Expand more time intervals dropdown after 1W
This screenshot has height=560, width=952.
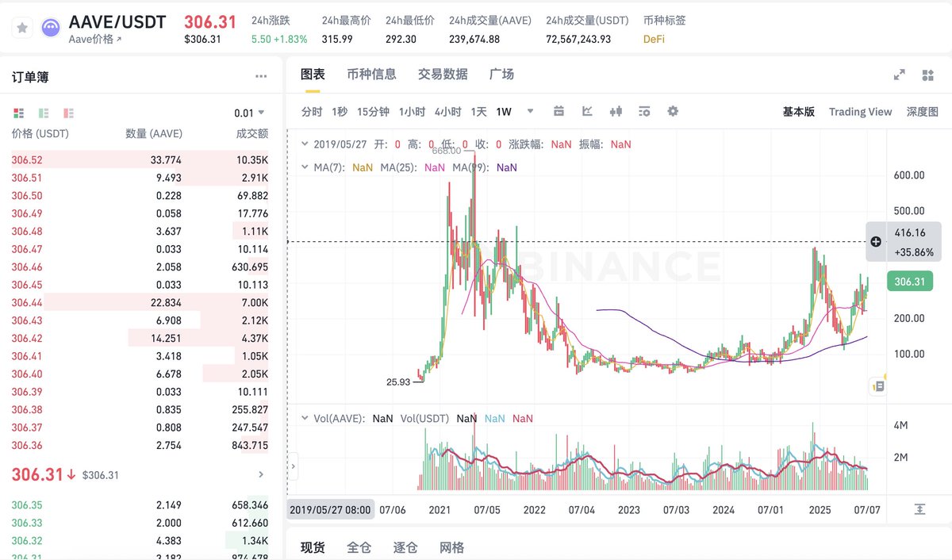pos(531,111)
